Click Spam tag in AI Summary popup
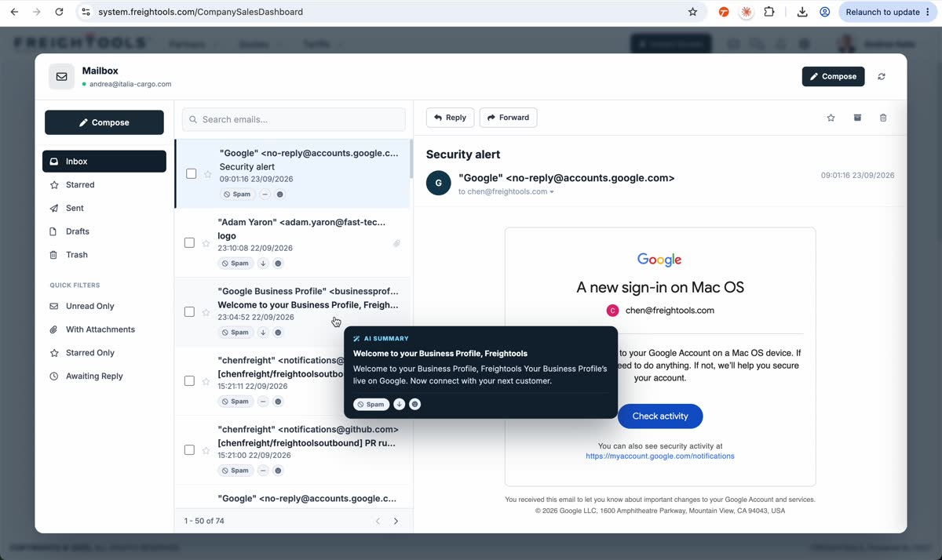Image resolution: width=942 pixels, height=560 pixels. point(371,405)
